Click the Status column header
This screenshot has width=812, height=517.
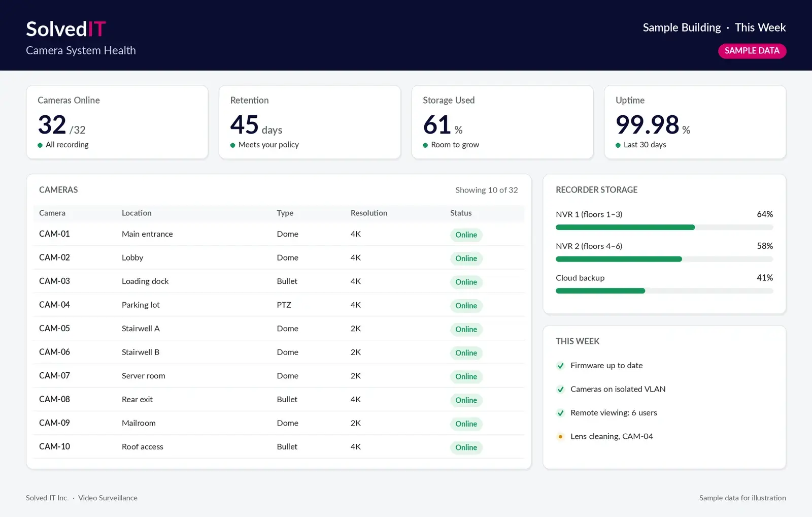pos(461,213)
